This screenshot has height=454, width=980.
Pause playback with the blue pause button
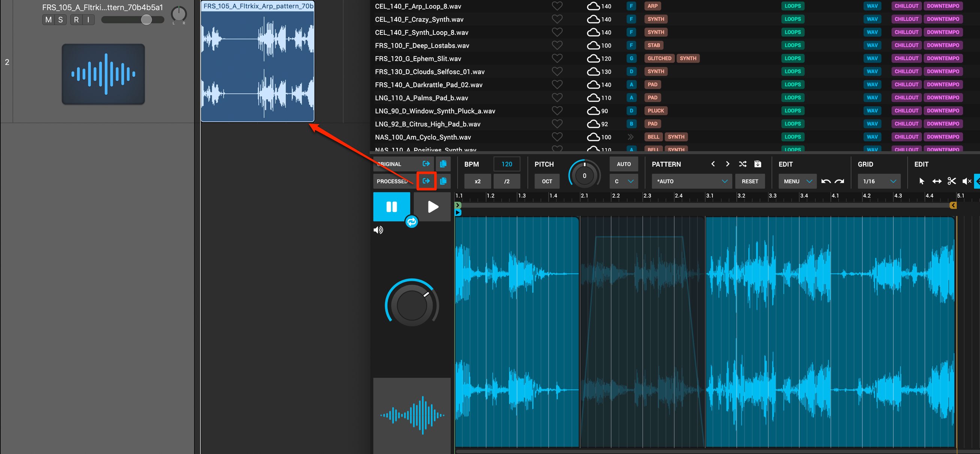392,206
